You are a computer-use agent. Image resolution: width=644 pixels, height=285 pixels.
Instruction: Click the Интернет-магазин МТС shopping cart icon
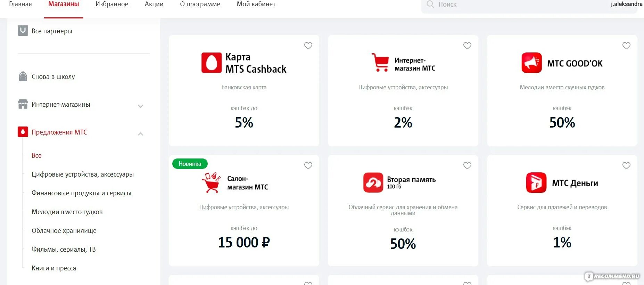coord(380,63)
